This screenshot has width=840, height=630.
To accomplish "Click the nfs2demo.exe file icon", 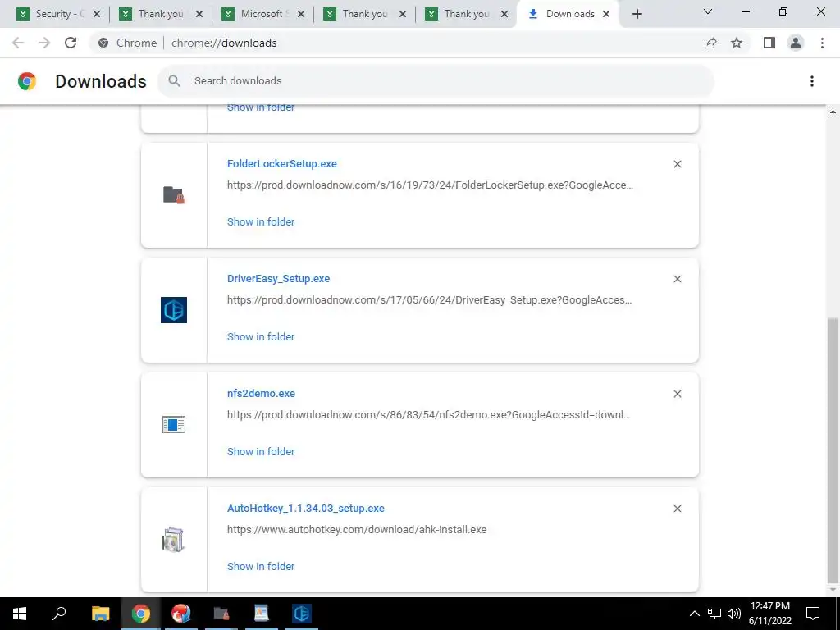I will pos(174,425).
